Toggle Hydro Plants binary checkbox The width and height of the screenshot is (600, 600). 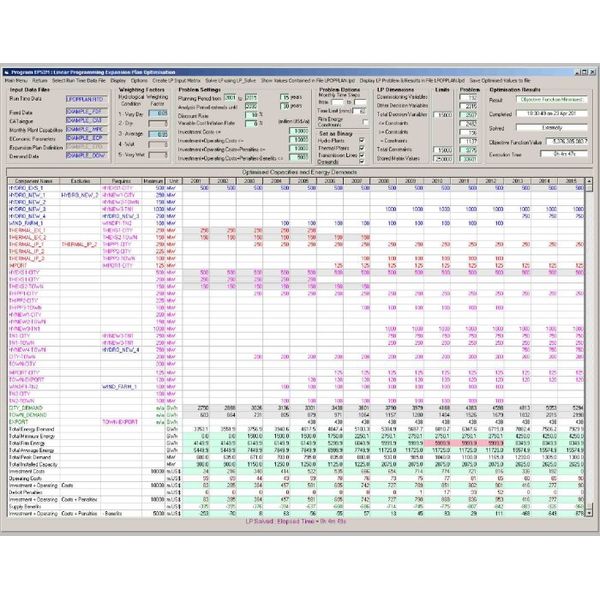tap(362, 140)
